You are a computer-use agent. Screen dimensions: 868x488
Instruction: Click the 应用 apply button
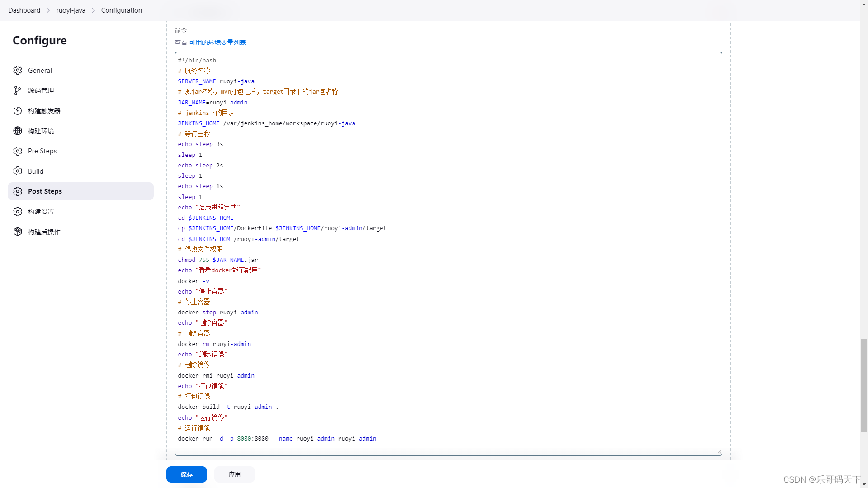click(235, 474)
